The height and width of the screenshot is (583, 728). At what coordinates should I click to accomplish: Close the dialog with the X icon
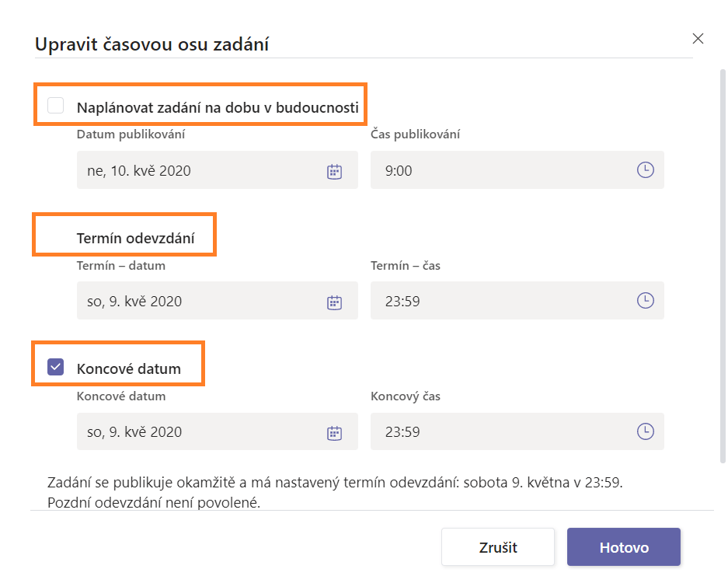click(x=698, y=39)
